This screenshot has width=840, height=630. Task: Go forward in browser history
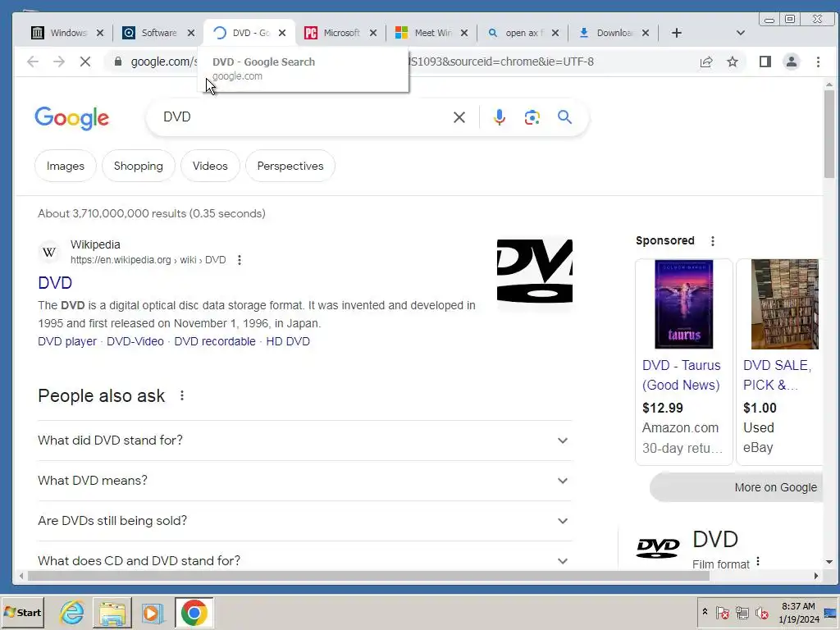coord(59,62)
